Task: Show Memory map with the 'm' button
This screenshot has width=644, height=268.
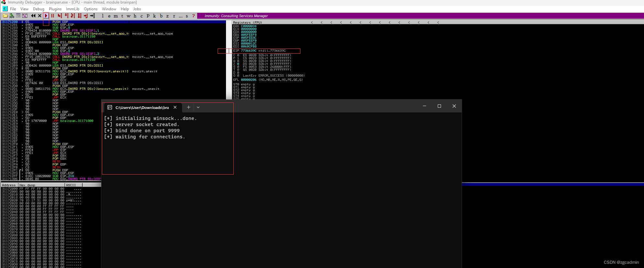Action: (x=116, y=16)
